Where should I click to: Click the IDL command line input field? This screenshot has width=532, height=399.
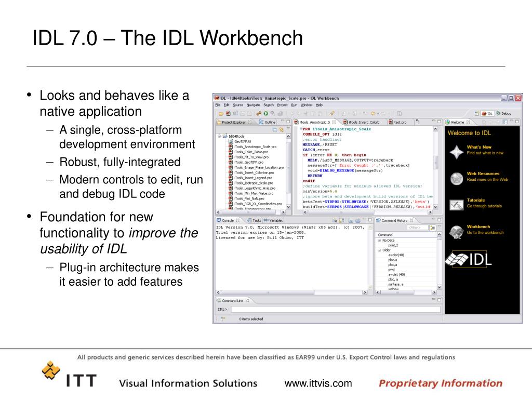(336, 310)
